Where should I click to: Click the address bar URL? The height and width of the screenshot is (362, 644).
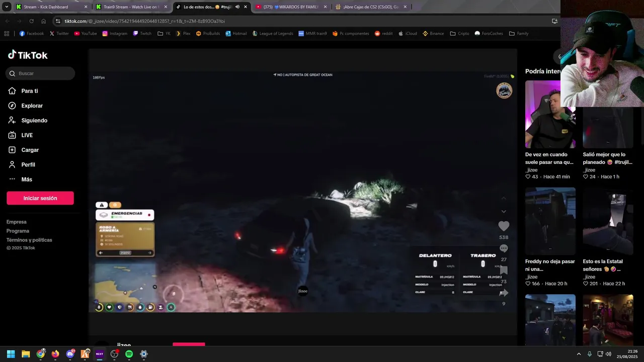[145, 21]
